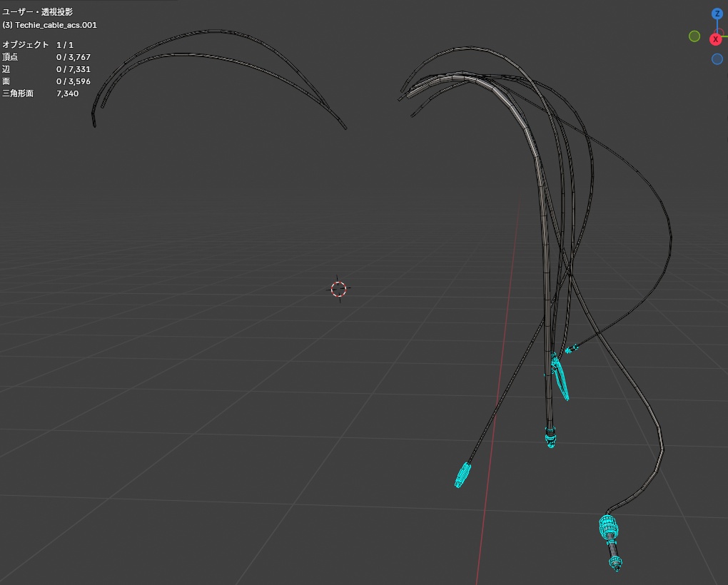Click the red X axis gizmo circle
Screen dimensions: 728x585
coord(716,39)
